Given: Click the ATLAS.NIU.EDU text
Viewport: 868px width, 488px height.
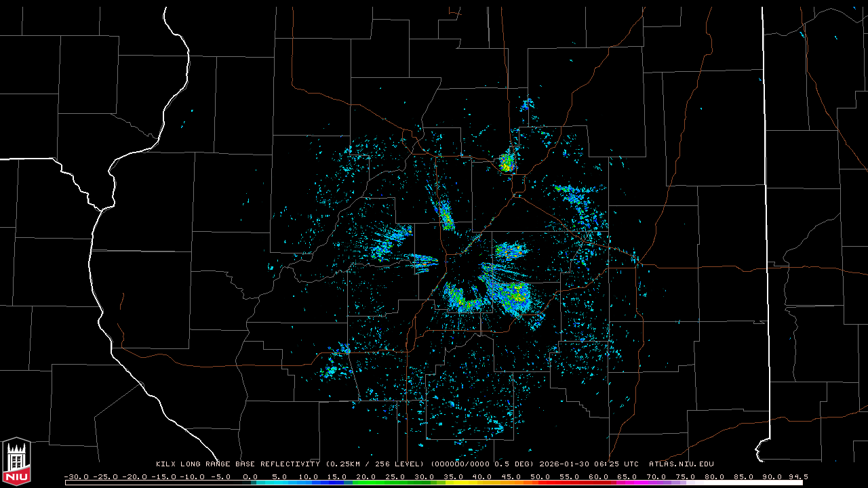Looking at the screenshot, I should click(681, 464).
